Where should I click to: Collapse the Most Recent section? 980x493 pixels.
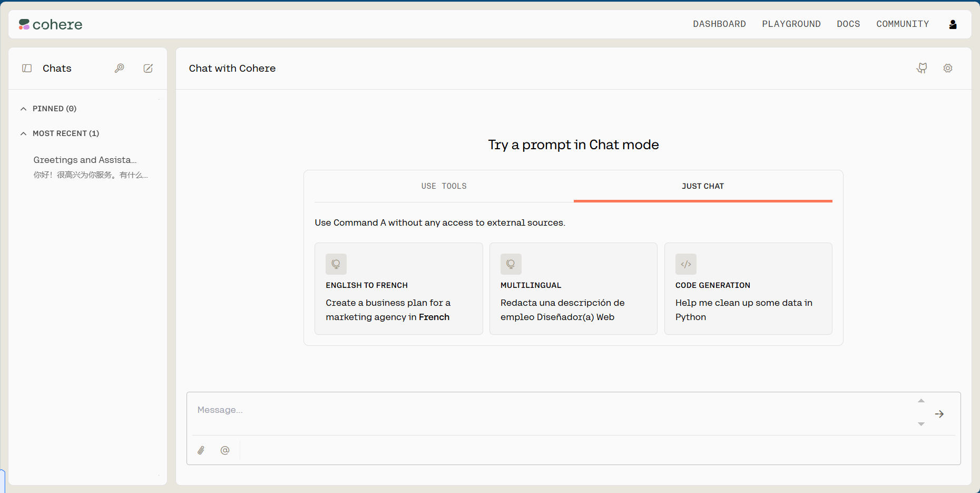24,133
